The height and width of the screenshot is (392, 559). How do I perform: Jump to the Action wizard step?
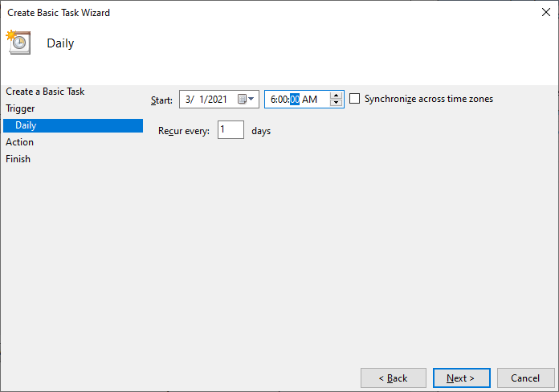click(20, 142)
